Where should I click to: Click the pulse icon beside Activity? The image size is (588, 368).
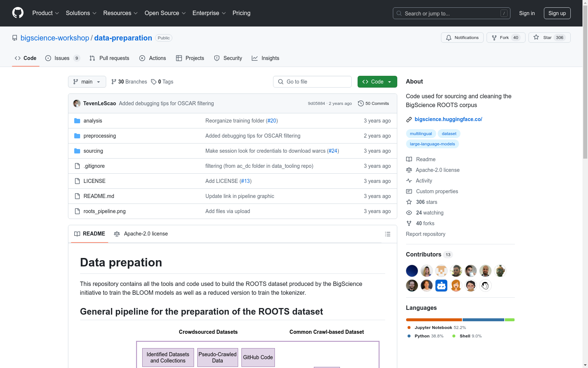[409, 181]
